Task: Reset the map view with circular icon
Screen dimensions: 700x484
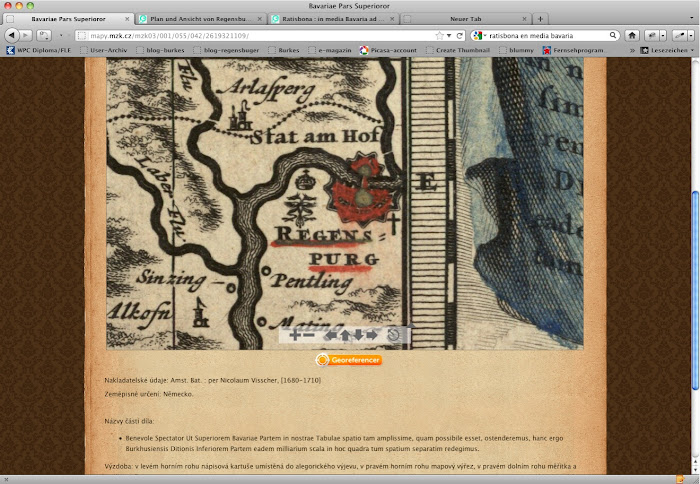Action: pos(393,335)
